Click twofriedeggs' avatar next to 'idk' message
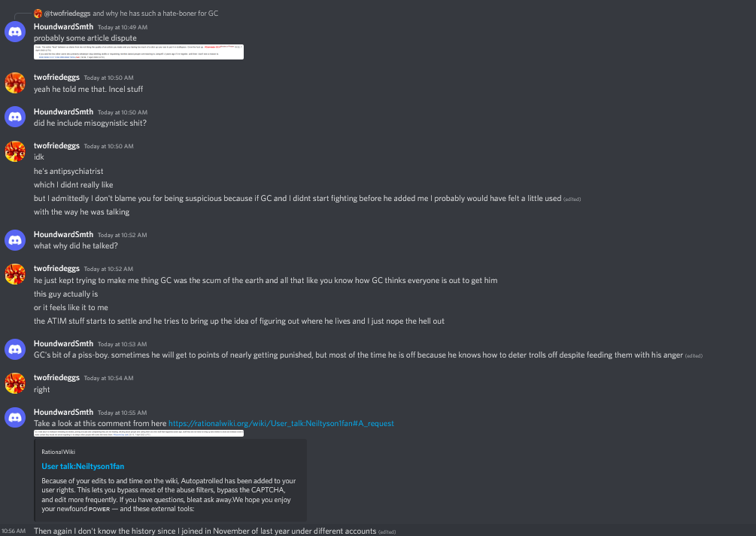This screenshot has height=536, width=756. pyautogui.click(x=15, y=151)
